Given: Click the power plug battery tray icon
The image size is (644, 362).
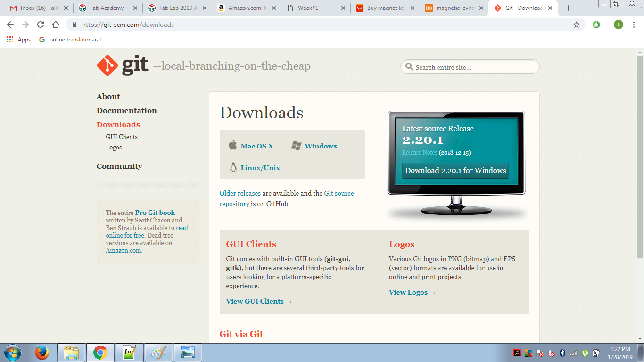Looking at the screenshot, I should (x=596, y=353).
